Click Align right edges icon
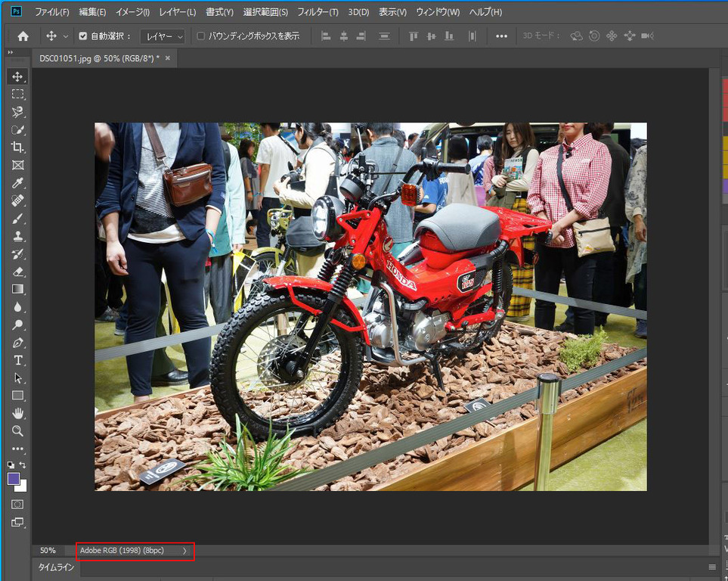 (361, 36)
